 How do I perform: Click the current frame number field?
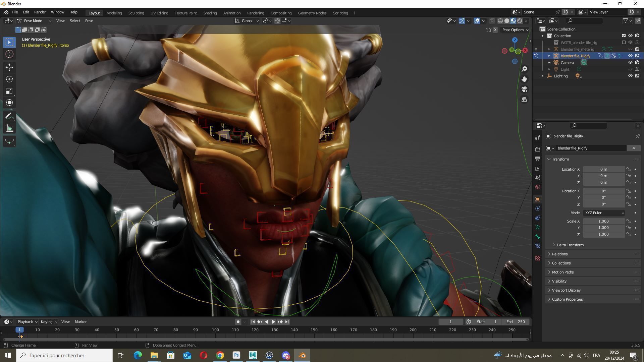point(450,322)
